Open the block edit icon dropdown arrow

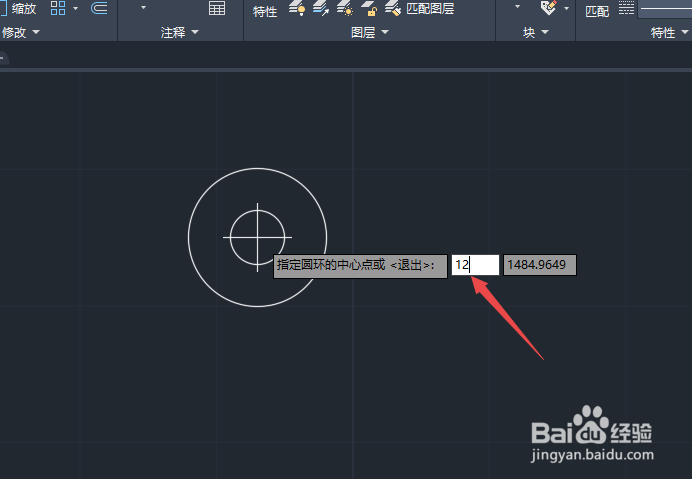tap(567, 8)
